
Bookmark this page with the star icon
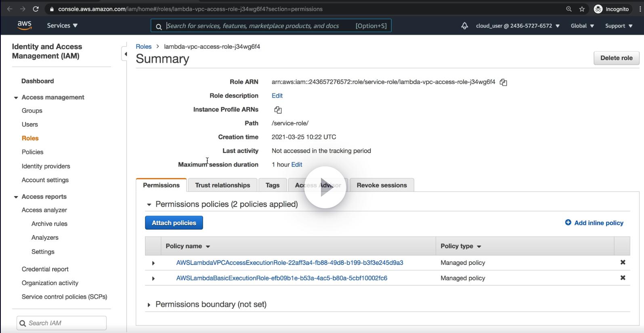(582, 9)
